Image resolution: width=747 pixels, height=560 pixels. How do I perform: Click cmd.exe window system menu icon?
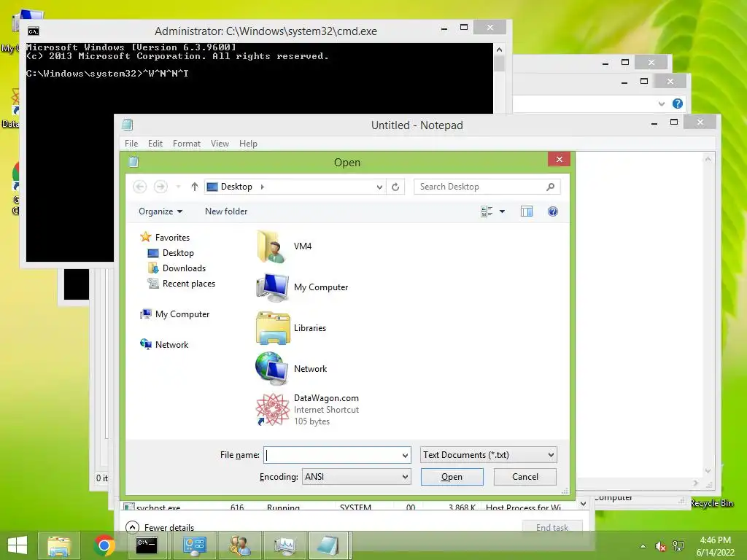click(x=34, y=31)
